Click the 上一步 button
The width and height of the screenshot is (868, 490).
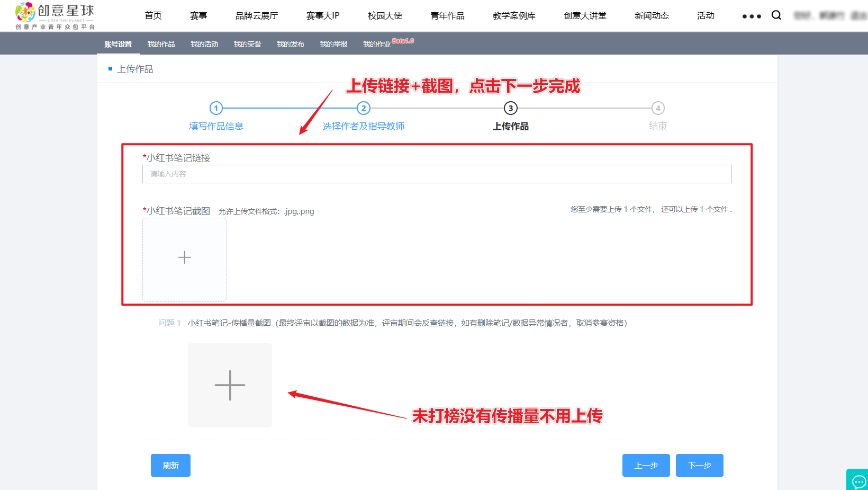tap(646, 465)
